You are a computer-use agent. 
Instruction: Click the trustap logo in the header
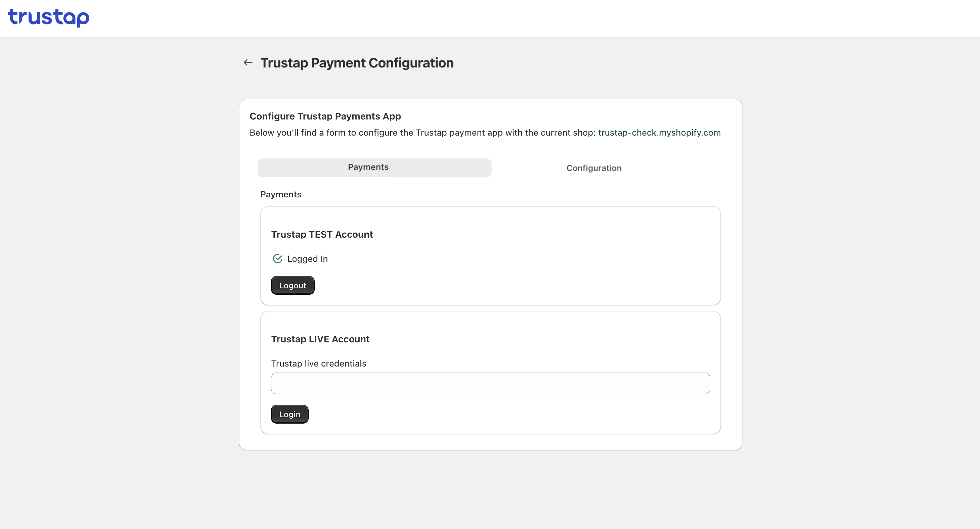[49, 17]
